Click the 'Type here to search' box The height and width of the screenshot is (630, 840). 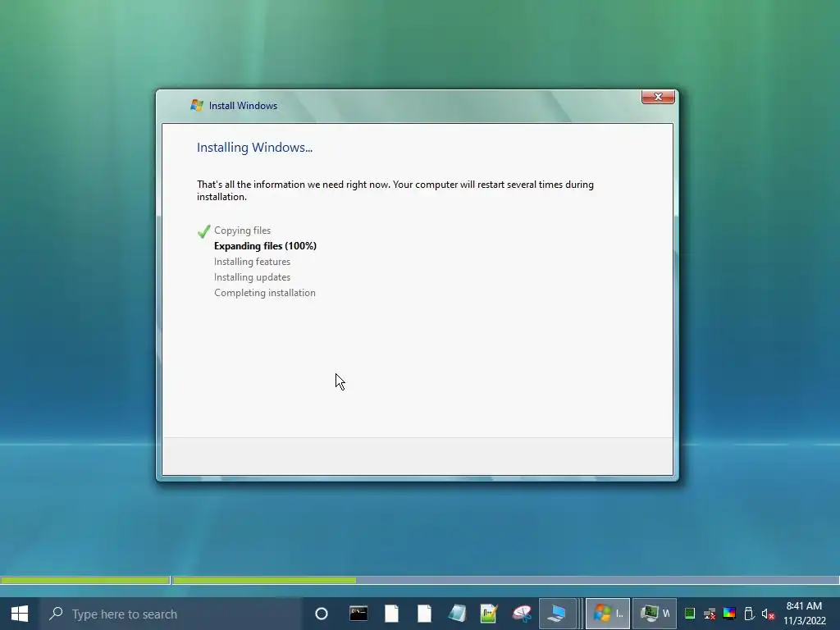point(171,614)
